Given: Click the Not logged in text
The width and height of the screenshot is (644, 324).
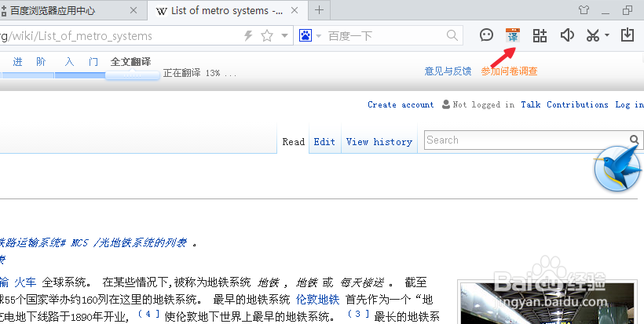Looking at the screenshot, I should click(x=484, y=104).
